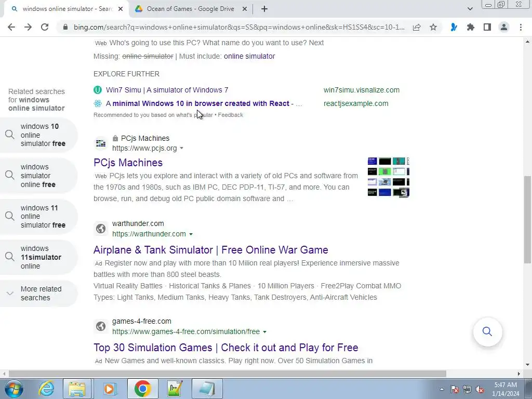The height and width of the screenshot is (399, 532).
Task: Reload the current Bing page
Action: pyautogui.click(x=45, y=27)
